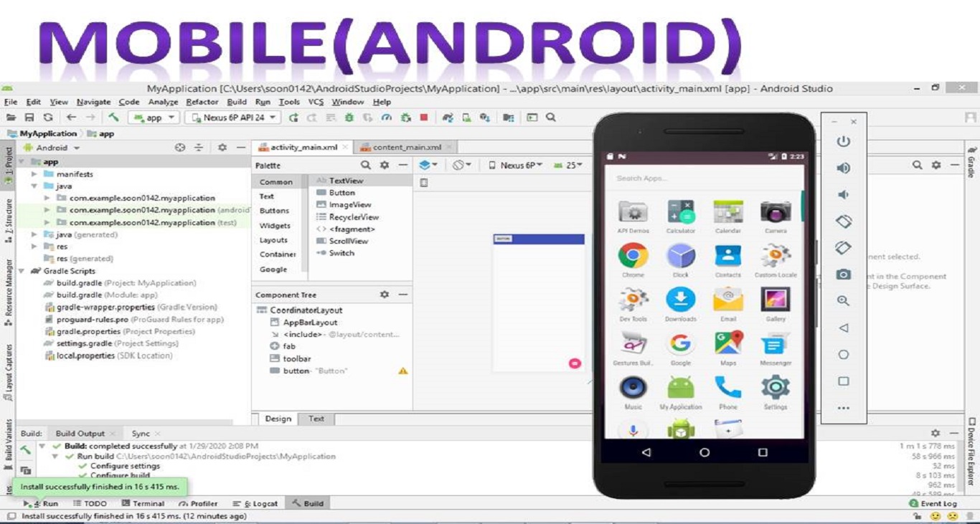Open the app run configuration dropdown
Screen dimensions: 980x524
(154, 118)
